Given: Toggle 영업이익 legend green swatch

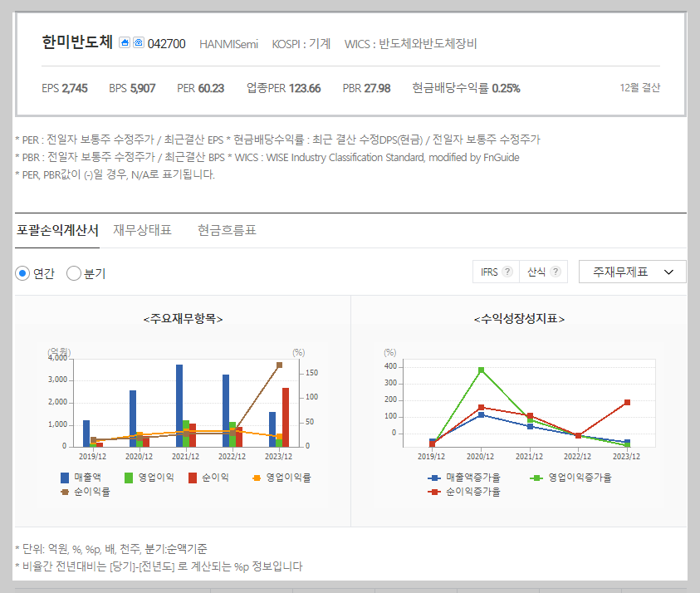Looking at the screenshot, I should [129, 478].
